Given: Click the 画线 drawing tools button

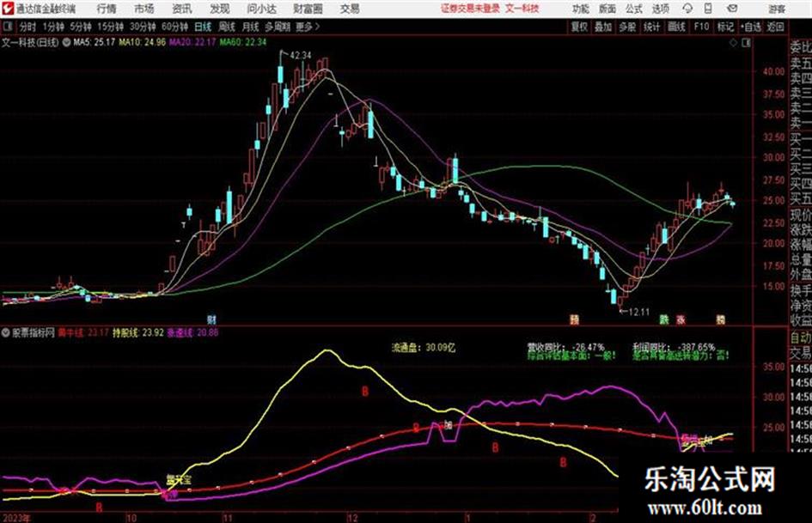Looking at the screenshot, I should [676, 27].
